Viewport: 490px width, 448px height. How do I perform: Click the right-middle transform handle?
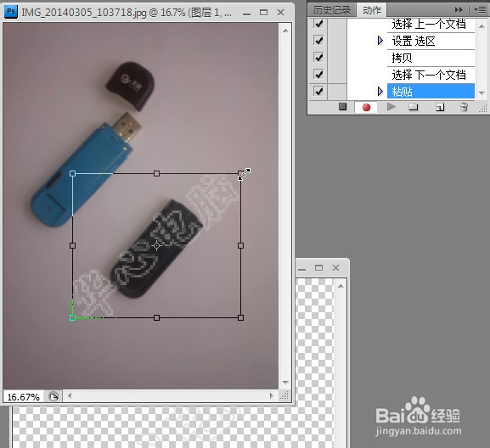tap(240, 246)
